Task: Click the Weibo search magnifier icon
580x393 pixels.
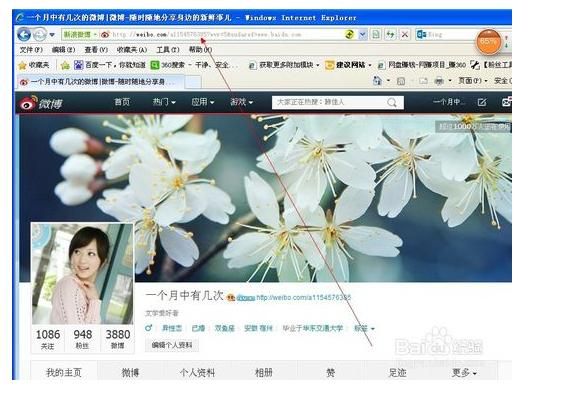Action: [x=392, y=103]
